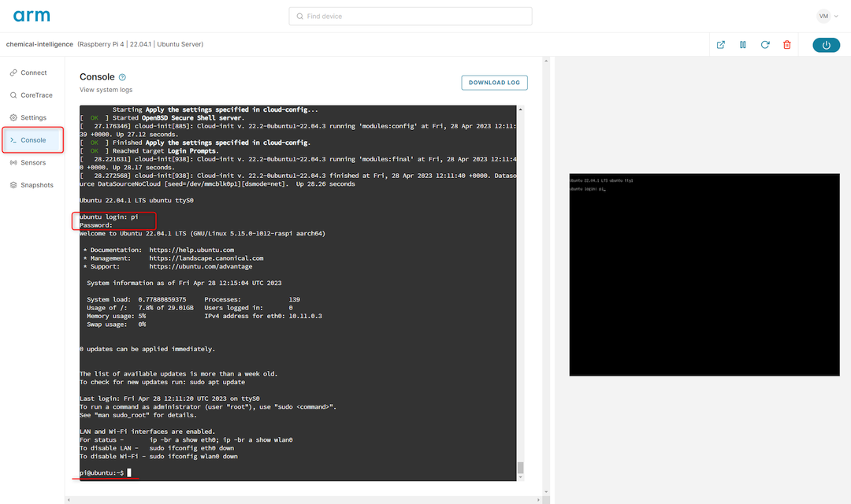Click the arm logo
851x504 pixels.
30,15
